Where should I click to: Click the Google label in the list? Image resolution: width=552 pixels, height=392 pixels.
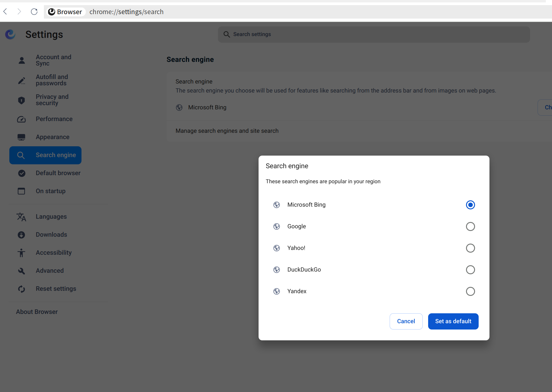pos(297,226)
